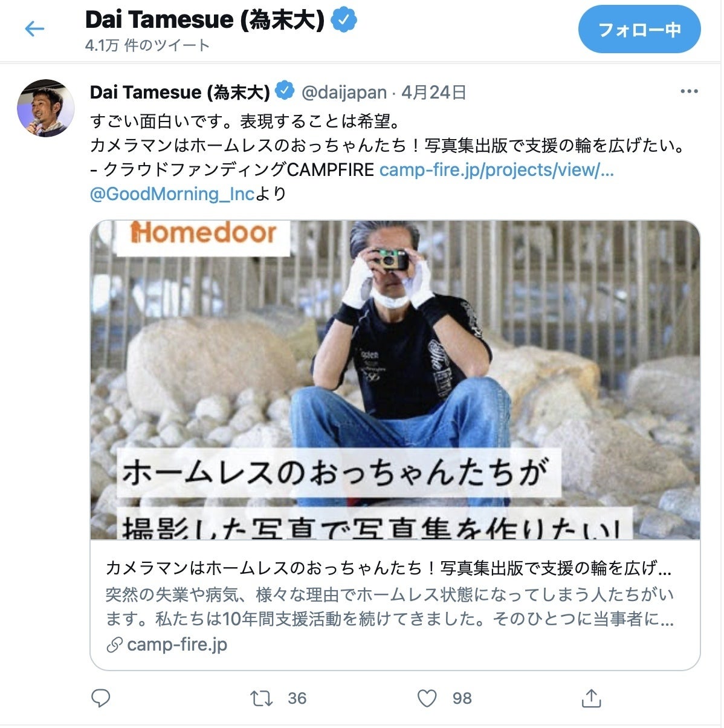Screen dimensions: 724x728
Task: Click verified badge beside tweet author name
Action: coord(285,91)
